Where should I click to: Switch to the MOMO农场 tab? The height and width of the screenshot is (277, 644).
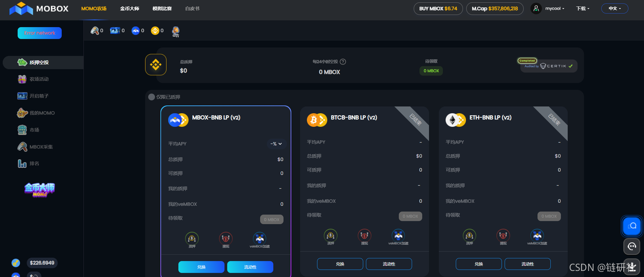pos(94,9)
